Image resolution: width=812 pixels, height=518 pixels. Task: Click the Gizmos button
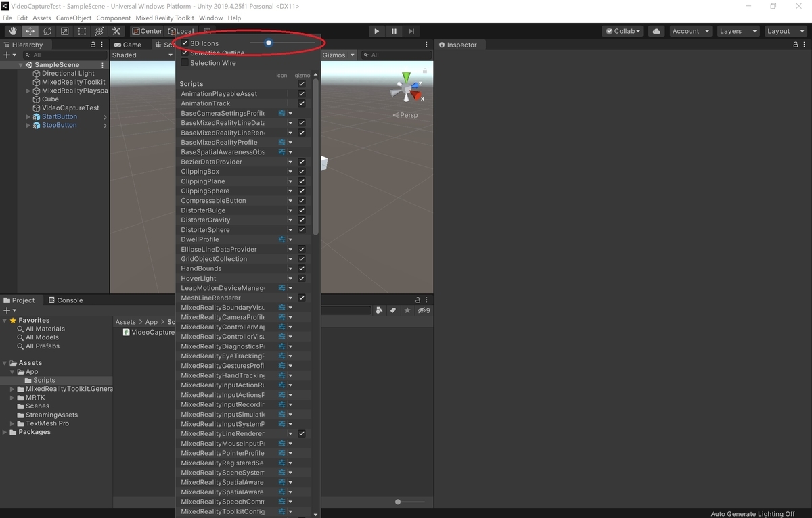pos(337,55)
